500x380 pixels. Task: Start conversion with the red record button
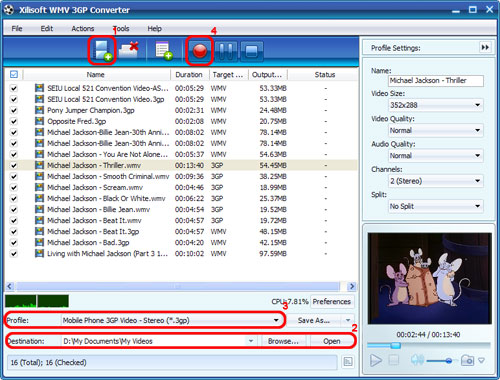coord(200,51)
